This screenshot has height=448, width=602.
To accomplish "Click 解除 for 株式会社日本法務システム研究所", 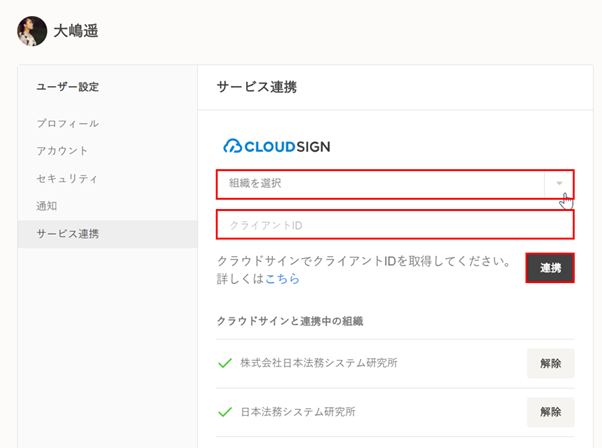I will [x=550, y=363].
